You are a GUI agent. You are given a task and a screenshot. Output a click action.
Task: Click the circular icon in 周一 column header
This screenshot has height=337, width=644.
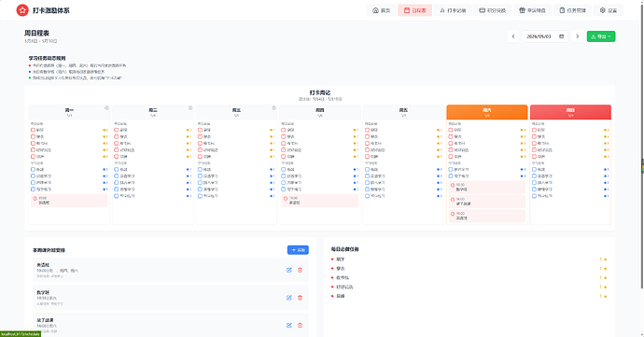tap(106, 108)
